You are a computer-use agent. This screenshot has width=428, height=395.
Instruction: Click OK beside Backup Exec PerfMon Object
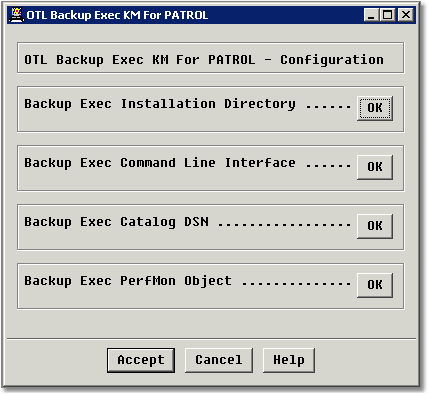tap(375, 285)
